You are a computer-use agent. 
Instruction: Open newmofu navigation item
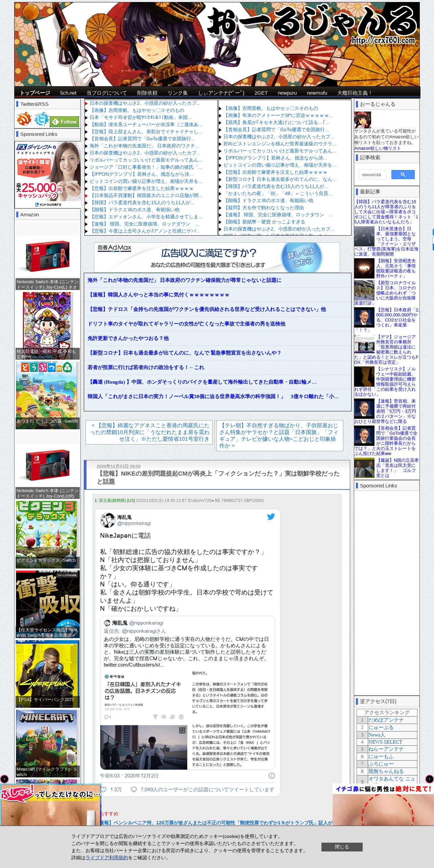tap(317, 93)
